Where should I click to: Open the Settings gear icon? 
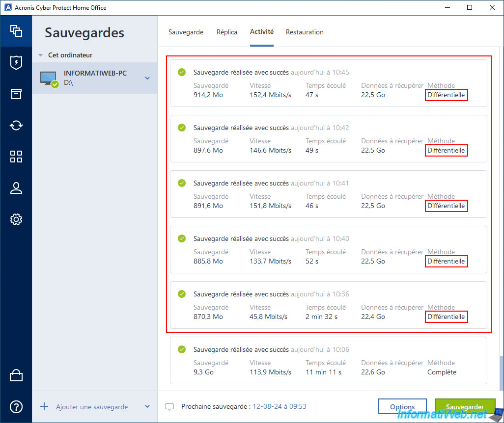coord(16,219)
